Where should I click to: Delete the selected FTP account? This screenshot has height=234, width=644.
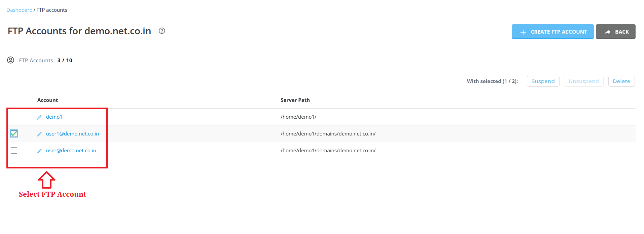[x=621, y=81]
